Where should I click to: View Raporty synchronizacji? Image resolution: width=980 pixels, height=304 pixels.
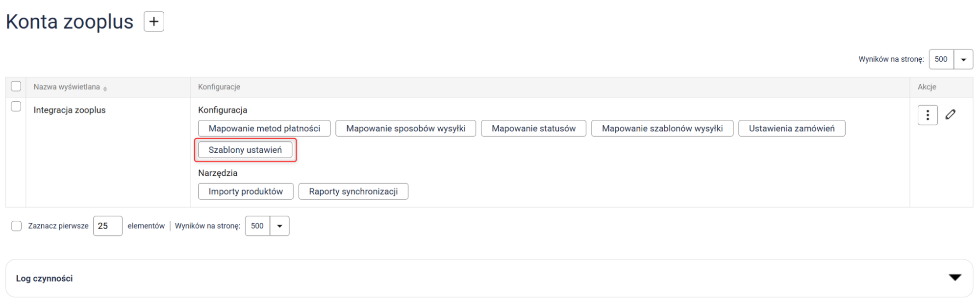[x=353, y=191]
